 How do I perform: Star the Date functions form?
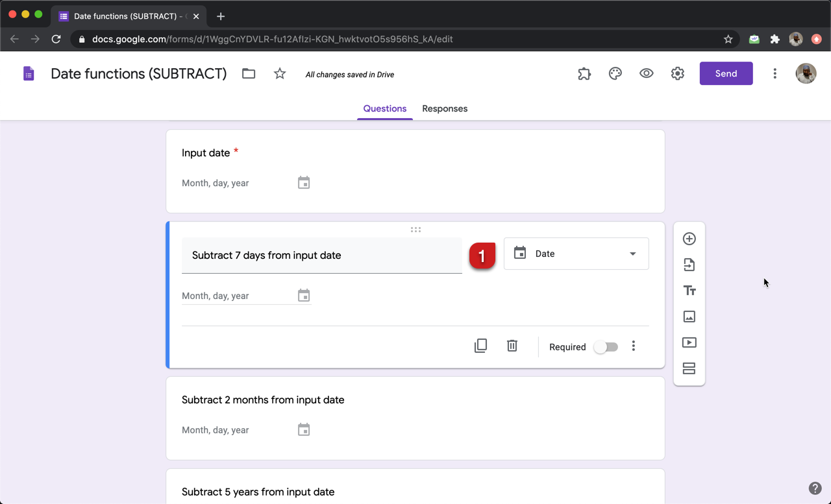click(279, 73)
